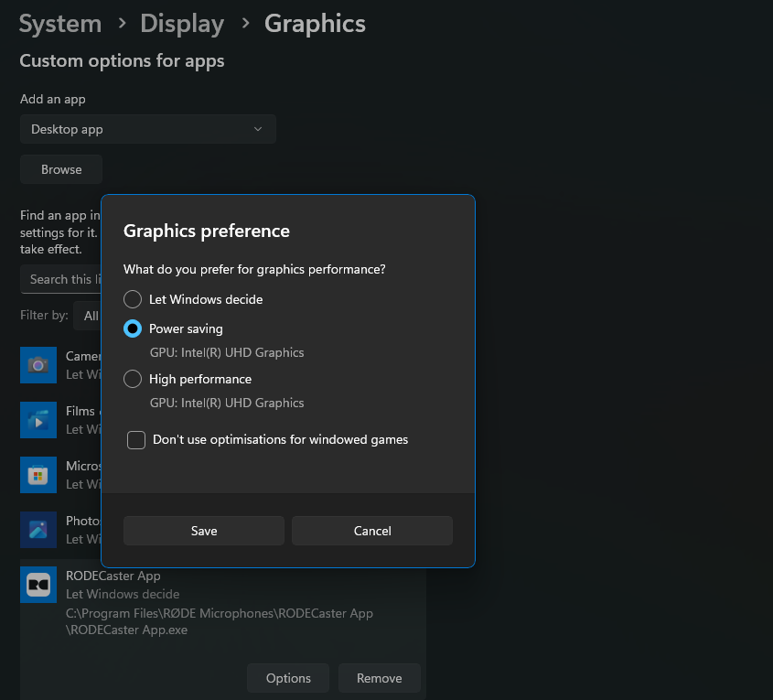Click the Browse button
Image resolution: width=773 pixels, height=700 pixels.
pyautogui.click(x=61, y=169)
